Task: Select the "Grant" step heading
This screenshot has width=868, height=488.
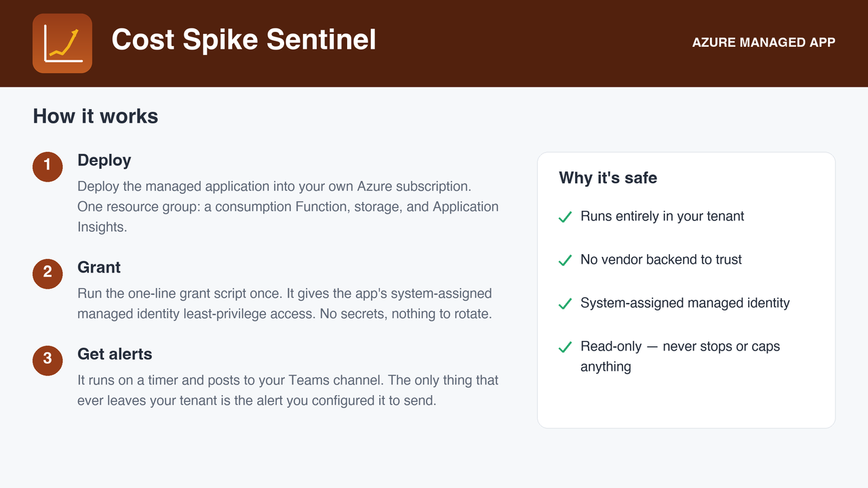Action: [x=99, y=268]
